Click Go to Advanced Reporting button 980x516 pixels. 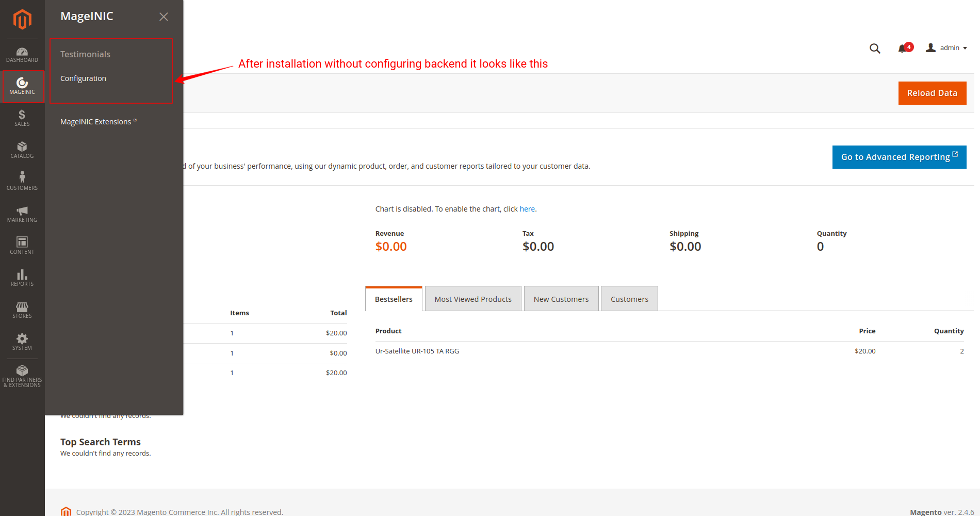pos(899,157)
